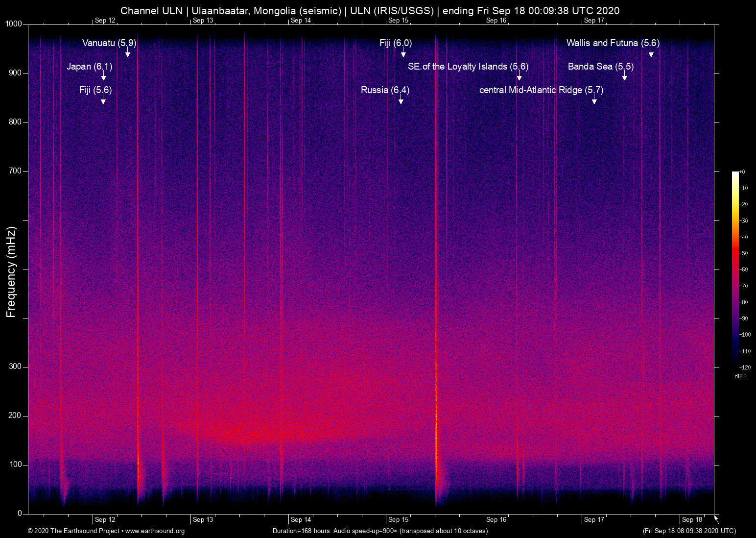
Task: Click the 1000 tick on the frequency axis
Action: [14, 24]
